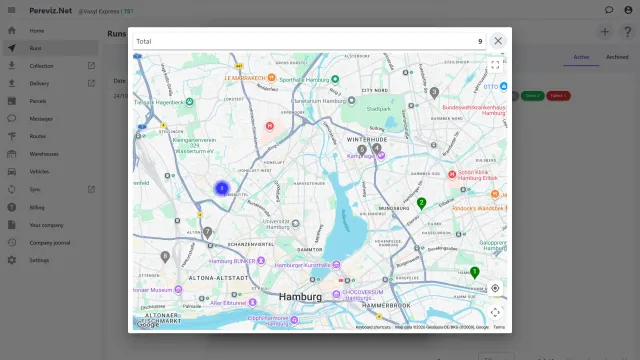Open Sync in new window icon

coord(91,189)
